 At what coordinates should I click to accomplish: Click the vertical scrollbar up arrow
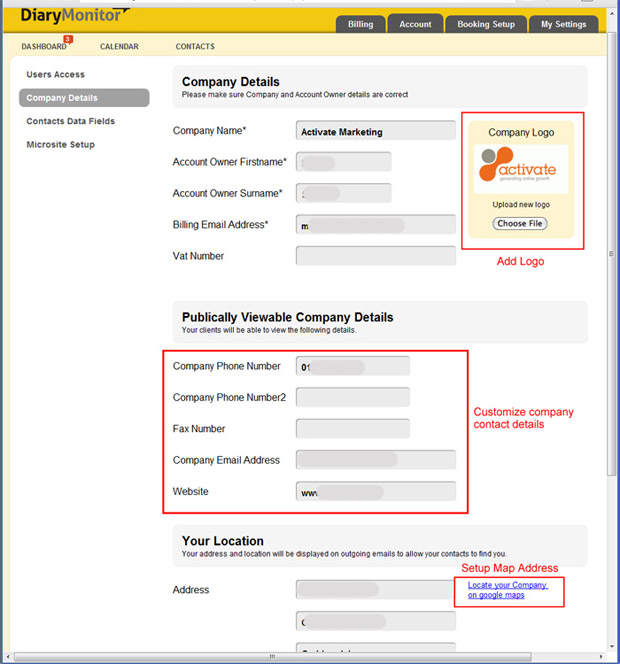coord(611,14)
